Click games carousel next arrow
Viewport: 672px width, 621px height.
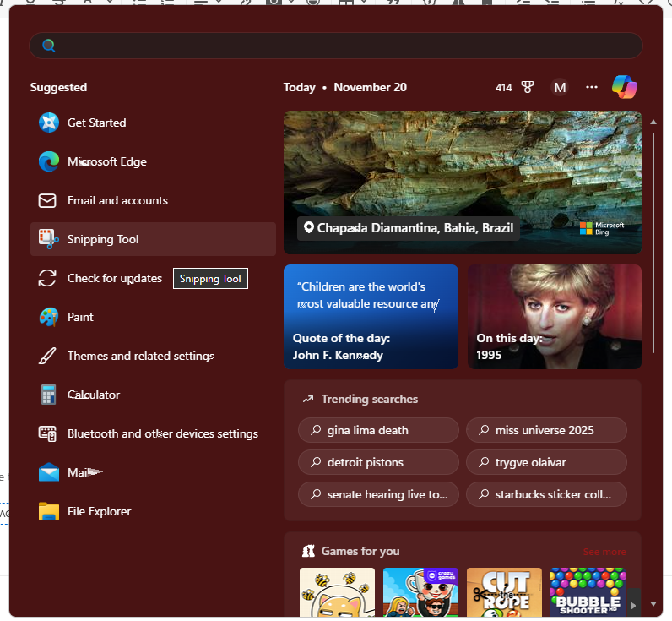pyautogui.click(x=634, y=605)
